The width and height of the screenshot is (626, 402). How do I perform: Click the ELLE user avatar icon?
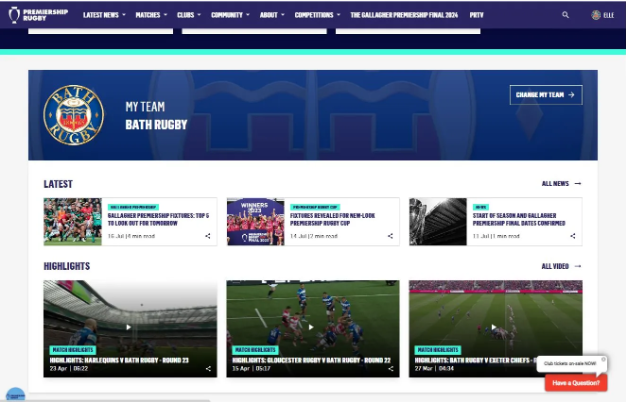point(596,15)
